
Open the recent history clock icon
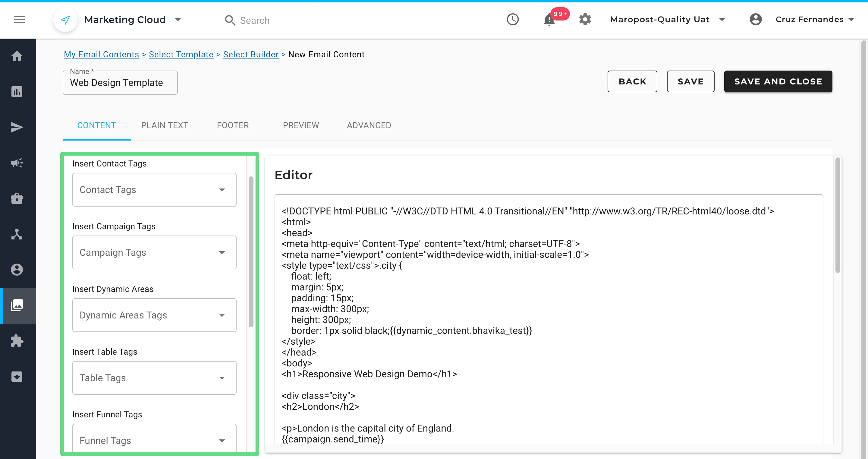tap(512, 20)
